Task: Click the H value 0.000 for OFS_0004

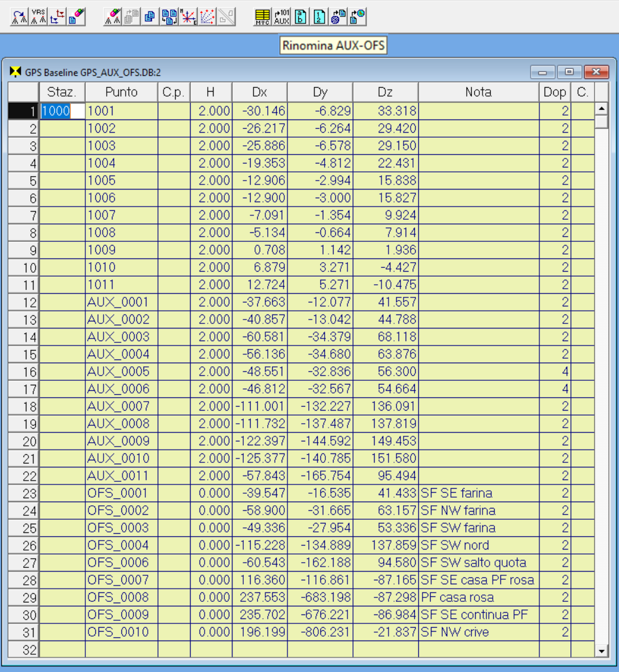Action: coord(211,545)
